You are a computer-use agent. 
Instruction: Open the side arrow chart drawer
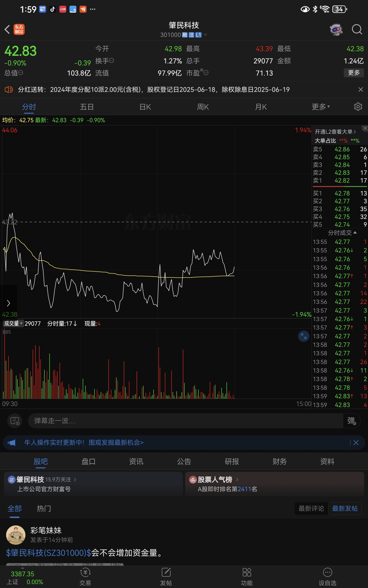click(x=9, y=303)
